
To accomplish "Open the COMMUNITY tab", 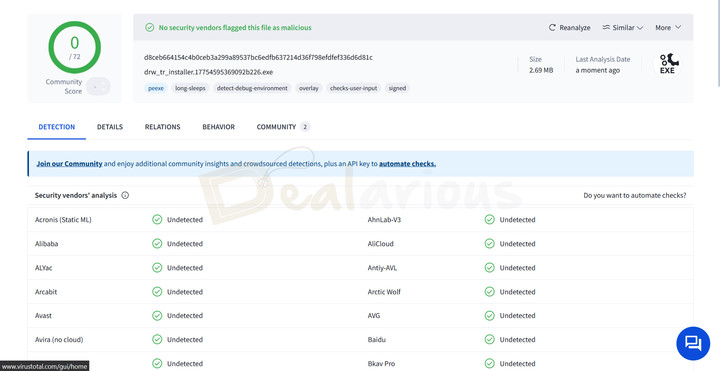I will click(283, 127).
